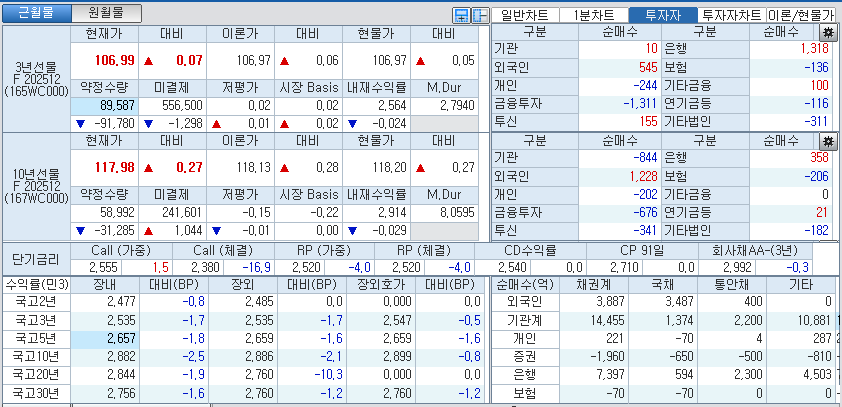Select highlighted 국고5년 장내 value 2.657
The image size is (842, 407).
point(104,339)
